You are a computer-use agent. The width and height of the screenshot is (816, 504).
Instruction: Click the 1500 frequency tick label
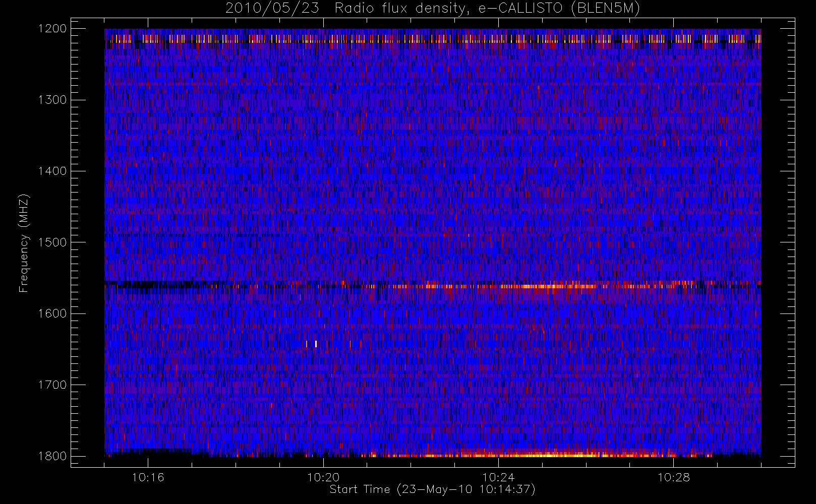(52, 242)
